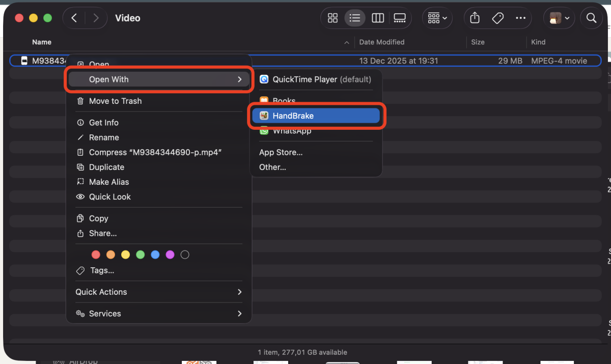Switch to gallery view
Image resolution: width=611 pixels, height=364 pixels.
(400, 18)
